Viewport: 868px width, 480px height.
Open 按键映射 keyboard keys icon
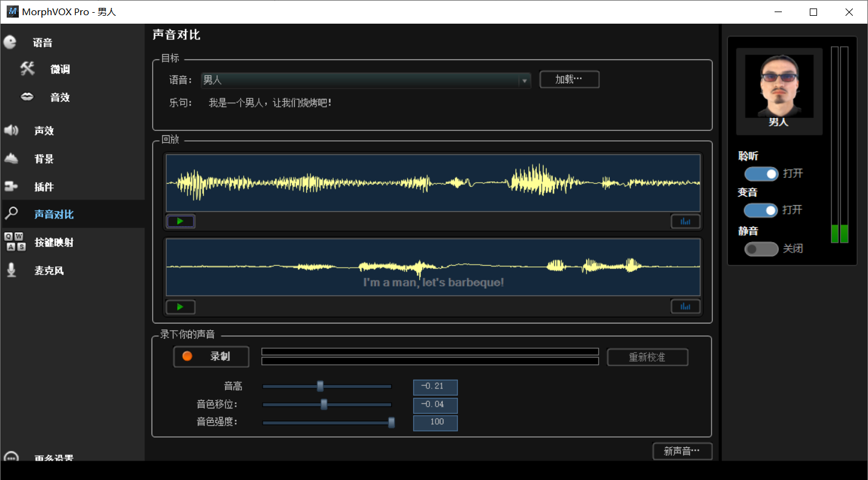15,242
